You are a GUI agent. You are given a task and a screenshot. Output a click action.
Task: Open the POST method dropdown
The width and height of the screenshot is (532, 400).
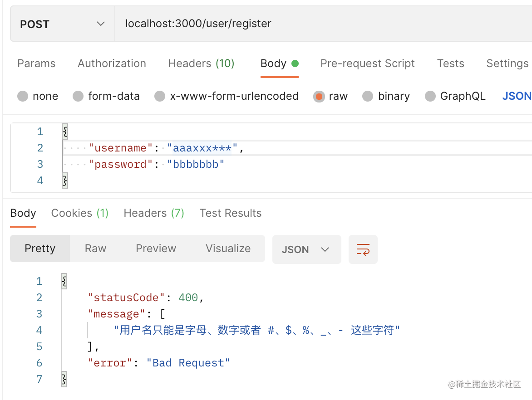[62, 24]
